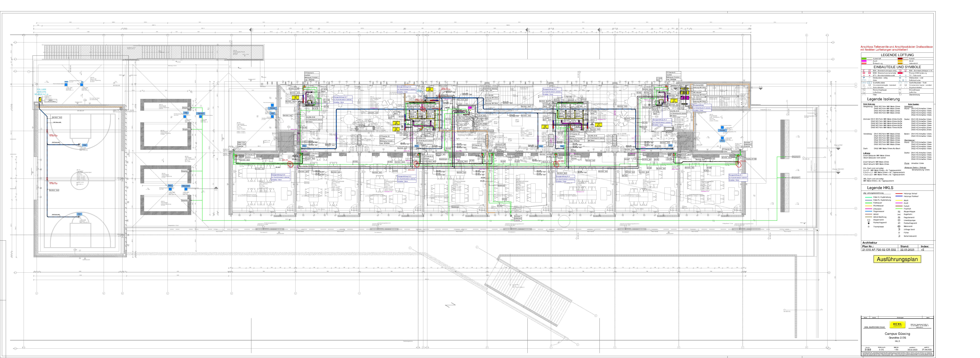Click the north arrow symbol below building
Screen dimensions: 980x358
coord(450,305)
